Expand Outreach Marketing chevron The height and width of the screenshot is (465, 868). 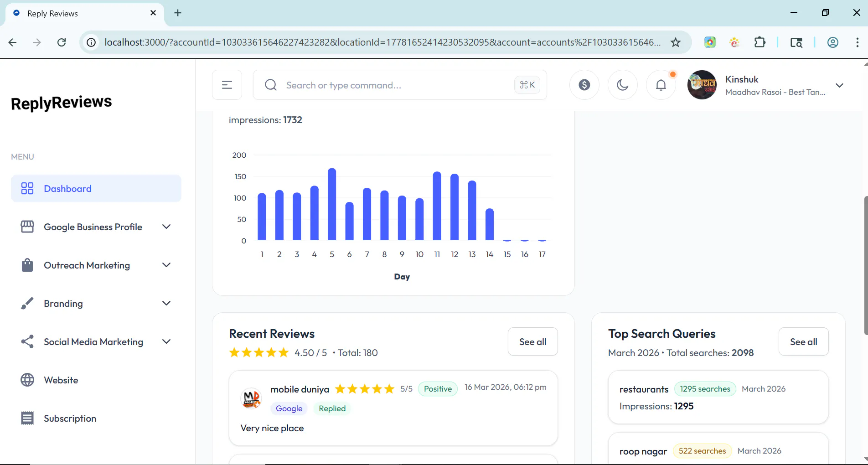click(x=166, y=265)
